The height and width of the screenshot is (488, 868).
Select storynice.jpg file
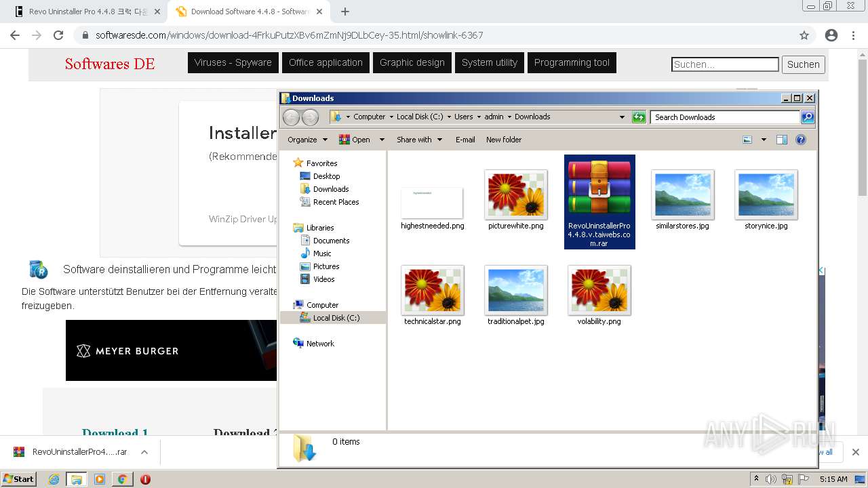[766, 195]
